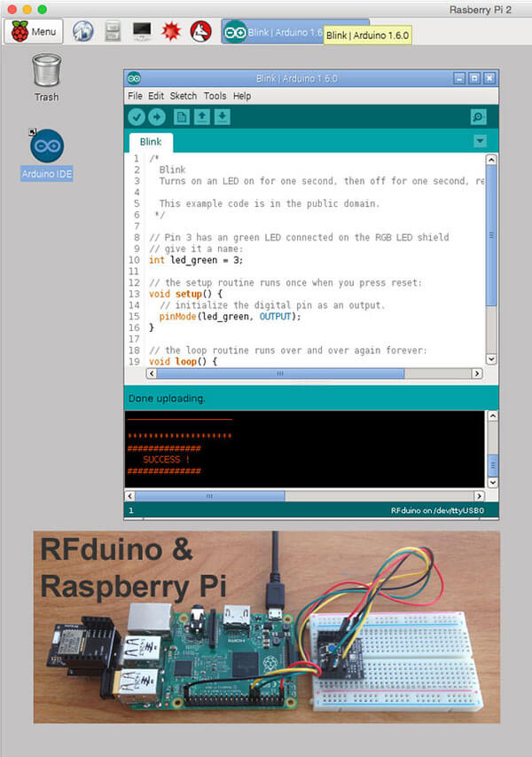Click code editor scroll up arrow

[491, 160]
